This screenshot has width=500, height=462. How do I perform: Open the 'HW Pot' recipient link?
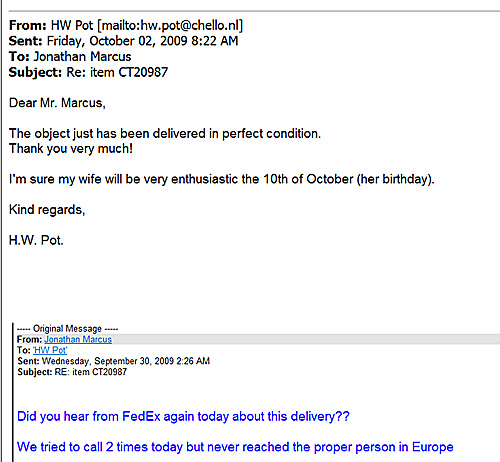click(50, 350)
